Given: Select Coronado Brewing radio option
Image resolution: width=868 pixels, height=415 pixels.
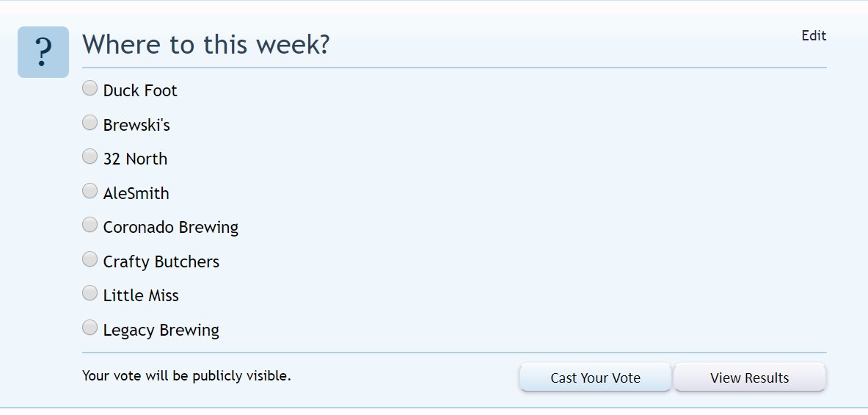Looking at the screenshot, I should click(x=90, y=225).
